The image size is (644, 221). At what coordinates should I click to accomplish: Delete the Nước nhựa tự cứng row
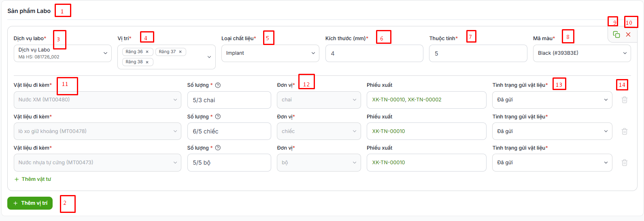coord(625,163)
